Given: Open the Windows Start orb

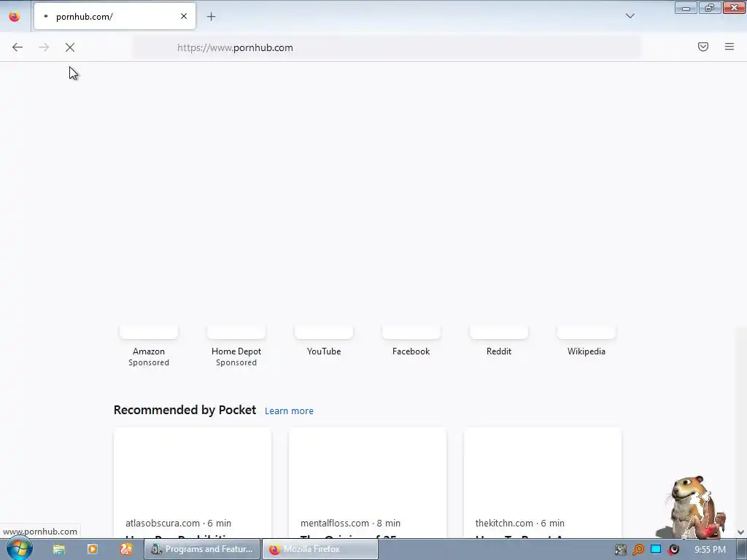Looking at the screenshot, I should pyautogui.click(x=20, y=548).
